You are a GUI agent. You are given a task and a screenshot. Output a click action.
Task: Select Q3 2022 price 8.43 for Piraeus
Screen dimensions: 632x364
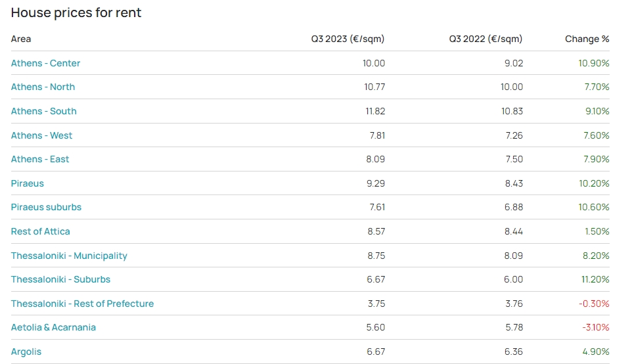point(514,183)
